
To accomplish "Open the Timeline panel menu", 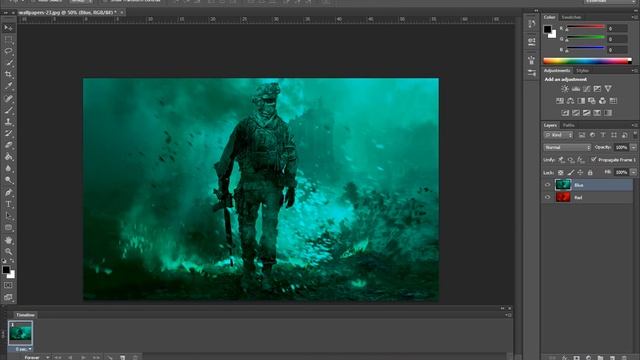I will click(x=509, y=315).
